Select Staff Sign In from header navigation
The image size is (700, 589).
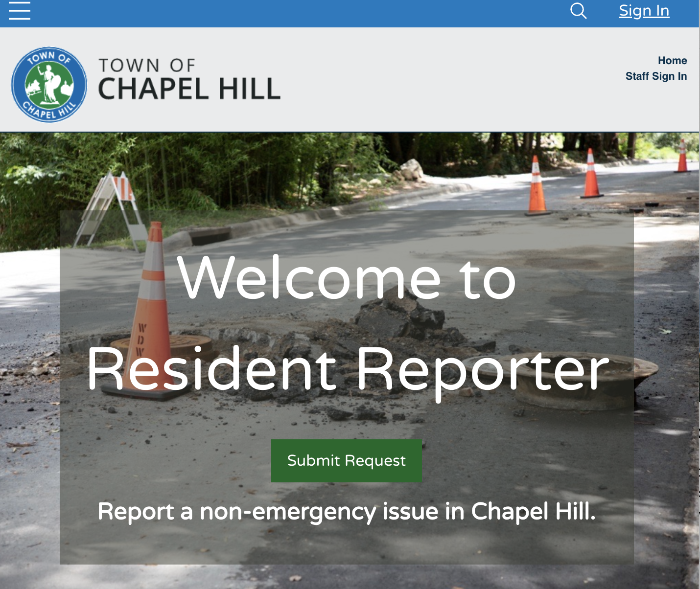[656, 76]
